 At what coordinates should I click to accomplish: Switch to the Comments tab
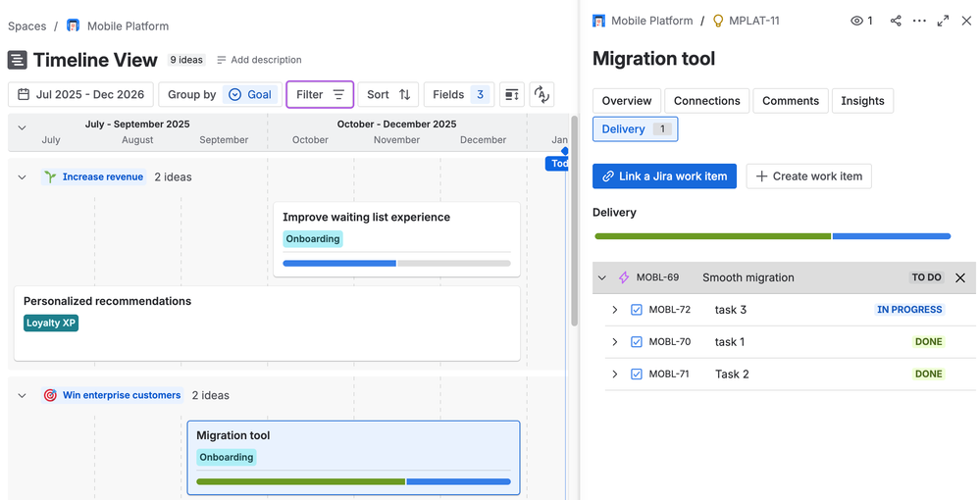point(791,101)
